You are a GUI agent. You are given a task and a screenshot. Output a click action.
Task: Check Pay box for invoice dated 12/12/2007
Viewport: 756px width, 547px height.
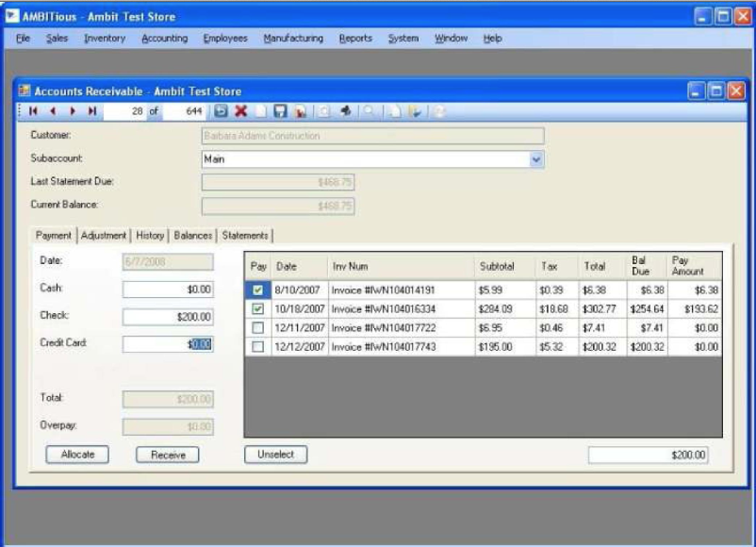(258, 347)
